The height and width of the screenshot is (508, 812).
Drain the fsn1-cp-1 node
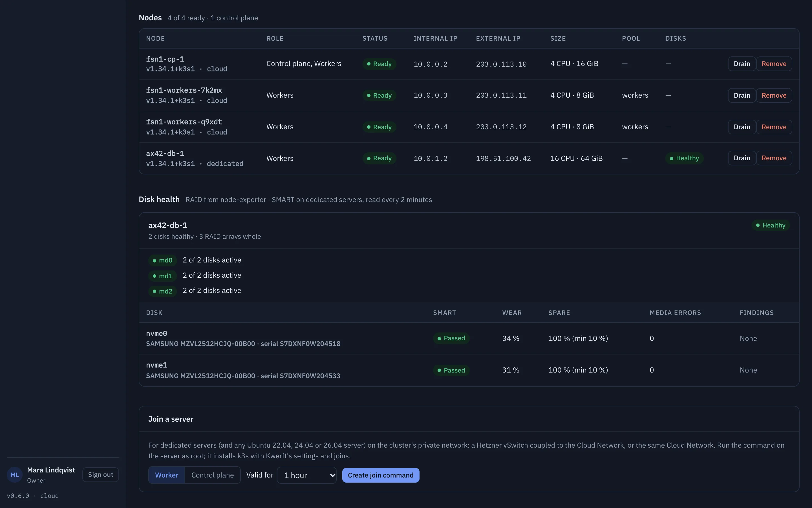pyautogui.click(x=742, y=64)
